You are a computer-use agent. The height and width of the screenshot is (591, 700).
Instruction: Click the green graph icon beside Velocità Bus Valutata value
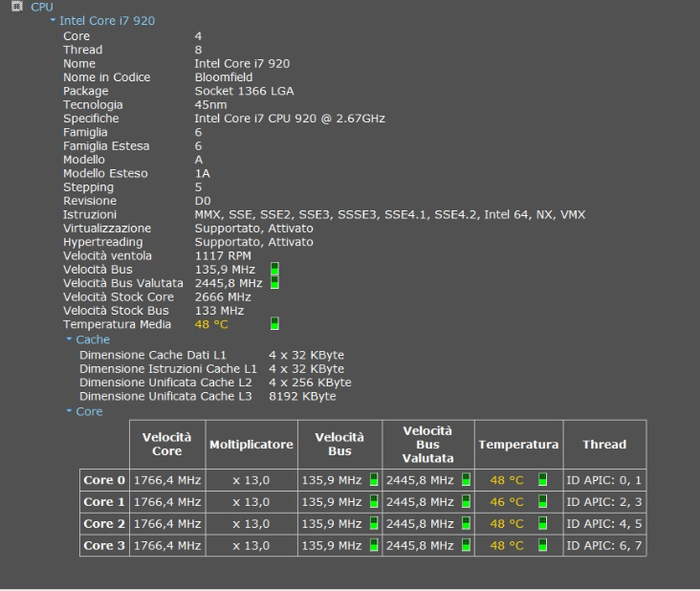pyautogui.click(x=275, y=282)
